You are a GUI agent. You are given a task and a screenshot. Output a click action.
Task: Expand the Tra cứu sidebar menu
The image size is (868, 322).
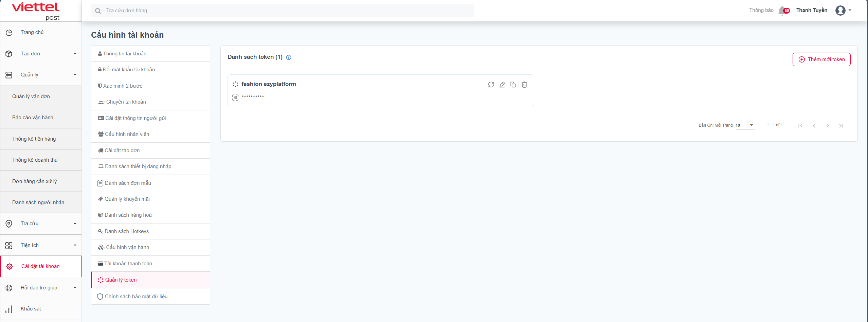[x=41, y=223]
